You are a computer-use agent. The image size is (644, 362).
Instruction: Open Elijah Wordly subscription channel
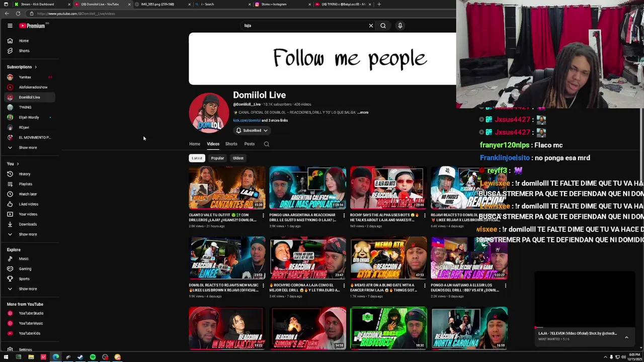(30, 118)
